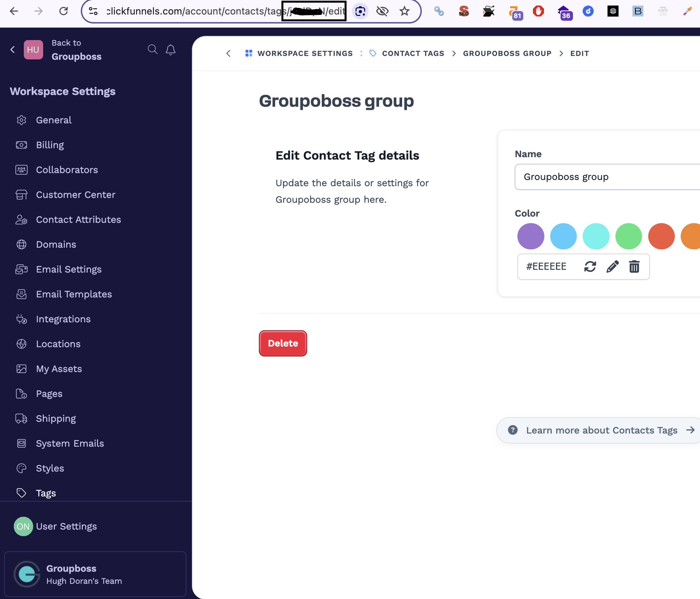Select the purple color swatch
Image resolution: width=700 pixels, height=599 pixels.
(531, 236)
